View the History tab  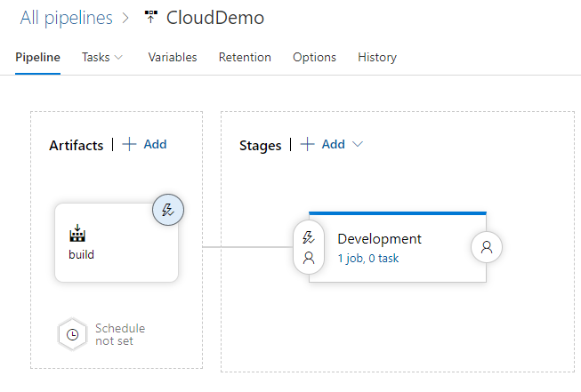click(x=377, y=57)
